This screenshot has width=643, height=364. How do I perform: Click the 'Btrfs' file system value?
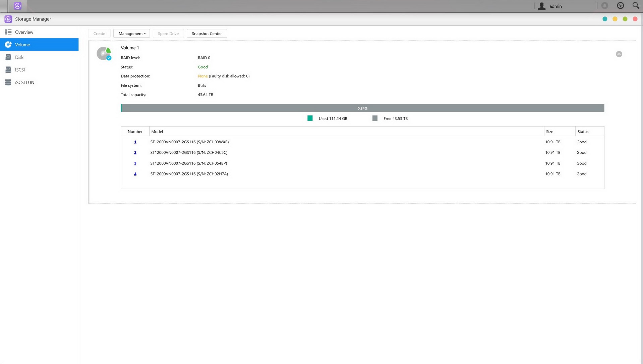(x=202, y=85)
